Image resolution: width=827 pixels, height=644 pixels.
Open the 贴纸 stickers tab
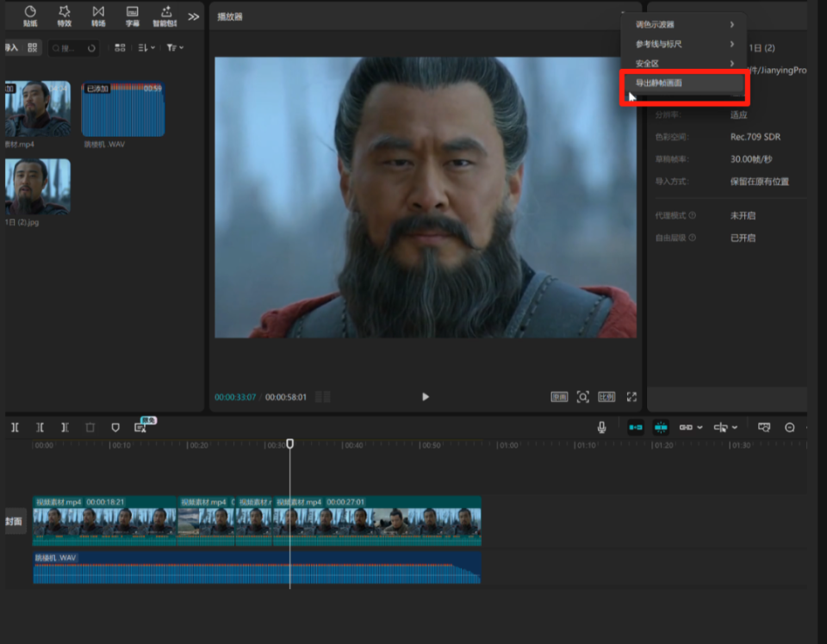[x=30, y=15]
